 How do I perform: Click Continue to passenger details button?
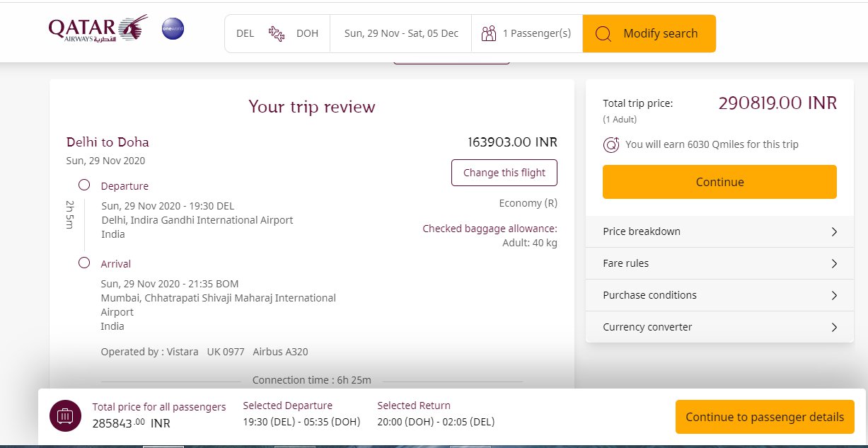tap(765, 417)
